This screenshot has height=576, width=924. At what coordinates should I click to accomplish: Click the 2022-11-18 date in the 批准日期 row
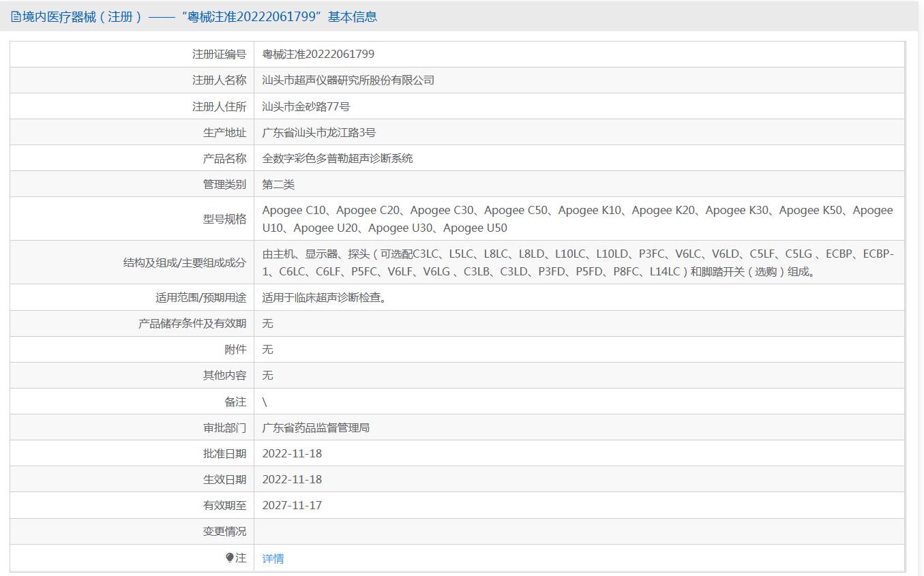(x=292, y=454)
